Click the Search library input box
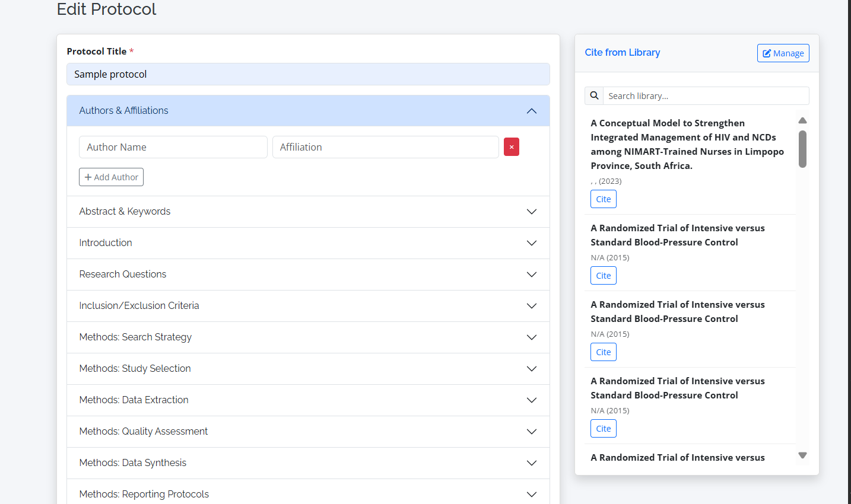851x504 pixels. (x=706, y=96)
